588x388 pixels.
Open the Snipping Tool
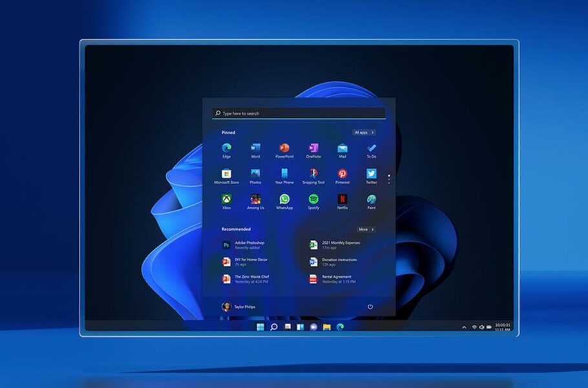coord(313,177)
